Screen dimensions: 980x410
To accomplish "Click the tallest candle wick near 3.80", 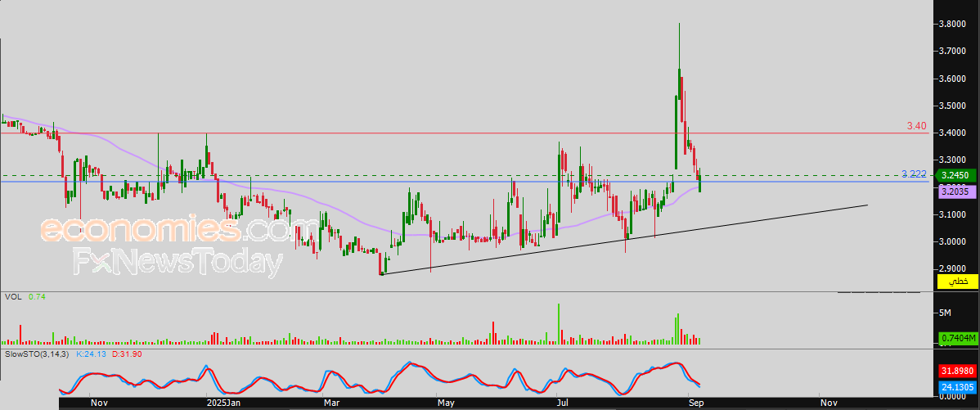I will click(680, 45).
